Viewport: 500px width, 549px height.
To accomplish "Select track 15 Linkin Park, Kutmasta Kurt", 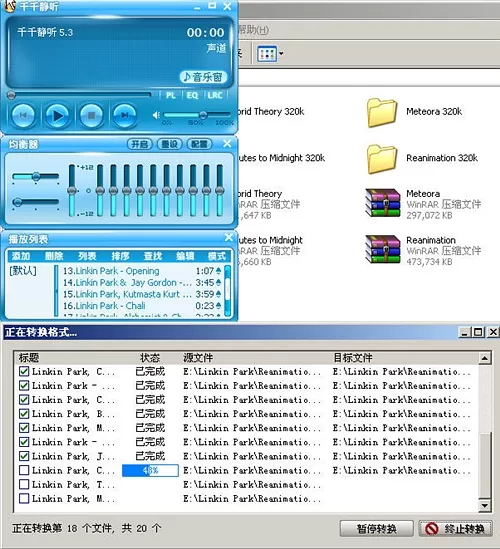I will tap(142, 294).
